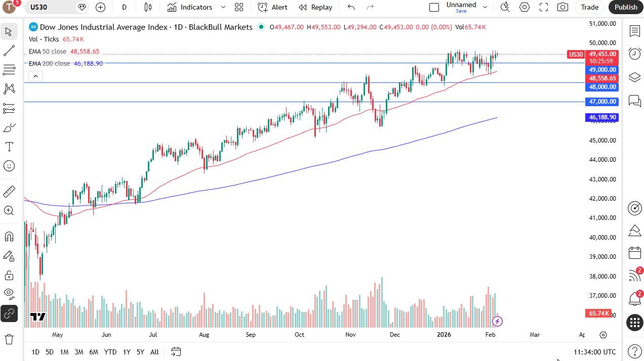The width and height of the screenshot is (644, 361).
Task: Lock all drawing tools
Action: [9, 275]
